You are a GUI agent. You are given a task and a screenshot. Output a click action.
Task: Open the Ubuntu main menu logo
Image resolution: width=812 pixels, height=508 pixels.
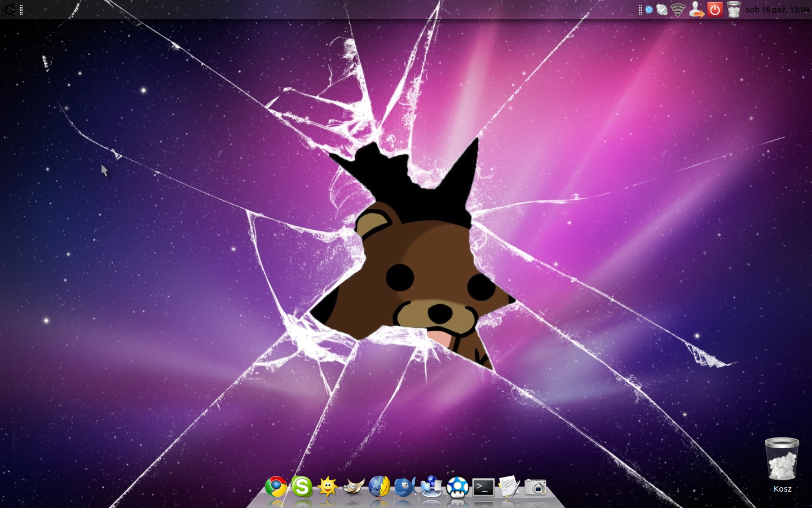pos(9,9)
